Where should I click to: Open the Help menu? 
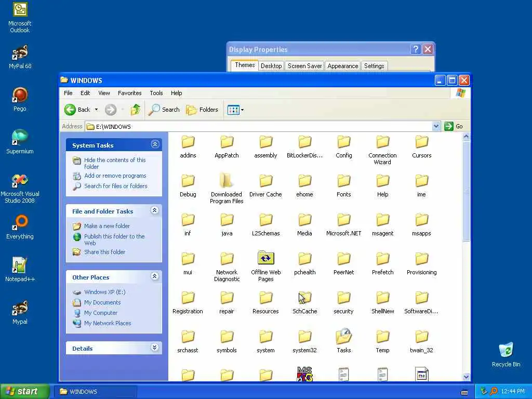pyautogui.click(x=176, y=93)
